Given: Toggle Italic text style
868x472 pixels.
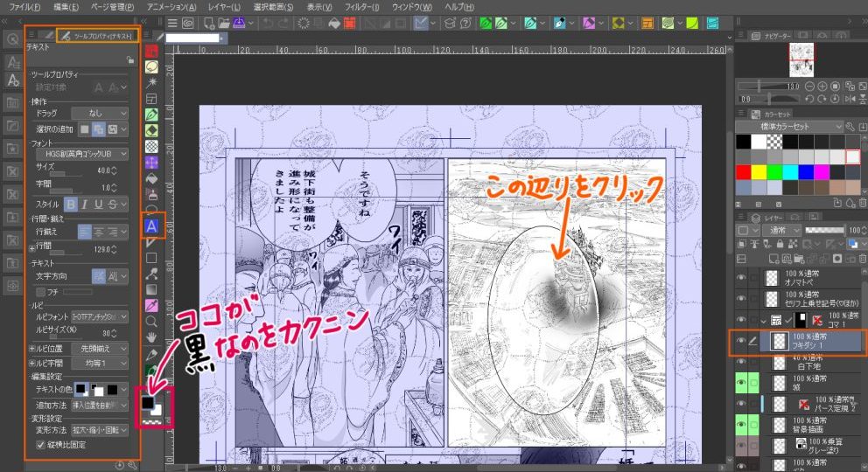Looking at the screenshot, I should [x=85, y=205].
